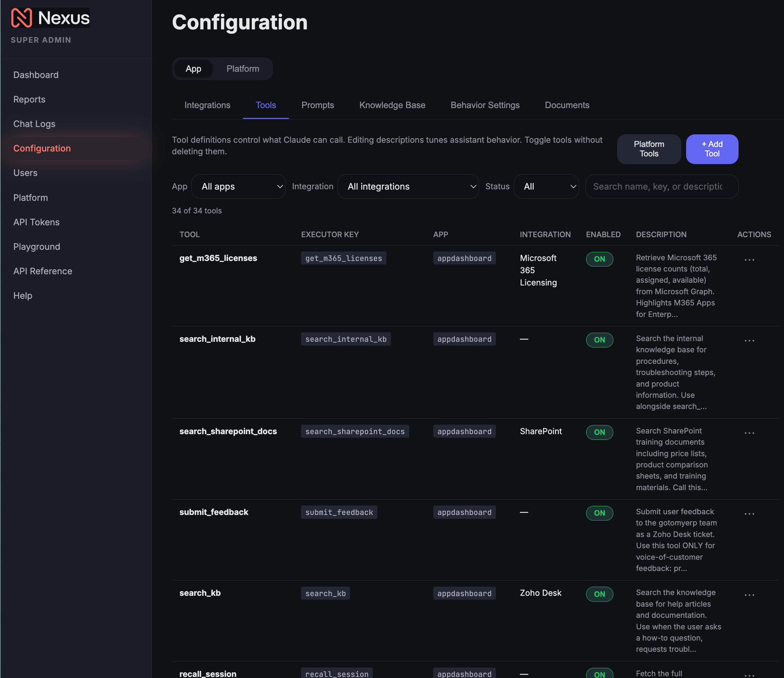The width and height of the screenshot is (784, 678).
Task: Click the TOOL column header
Action: pos(190,234)
